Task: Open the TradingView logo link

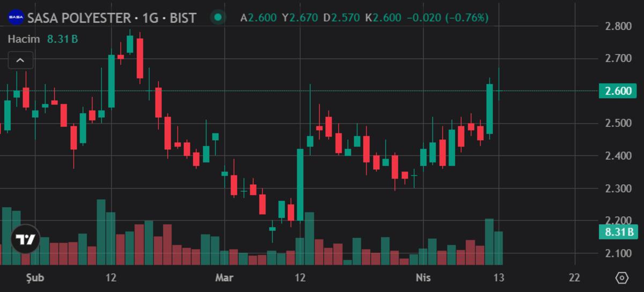Action: pos(25,239)
